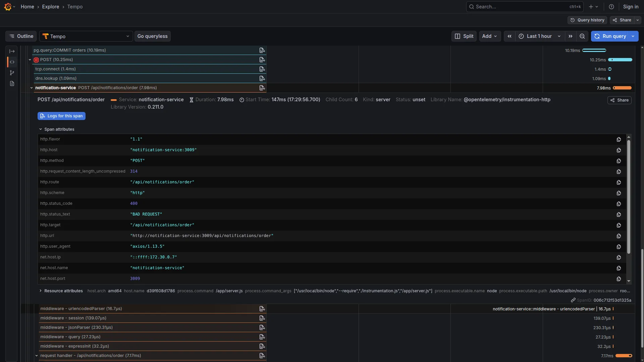Click the collapse double-chevron beside the time picker
Screen dimensions: 644x362
coord(509,36)
